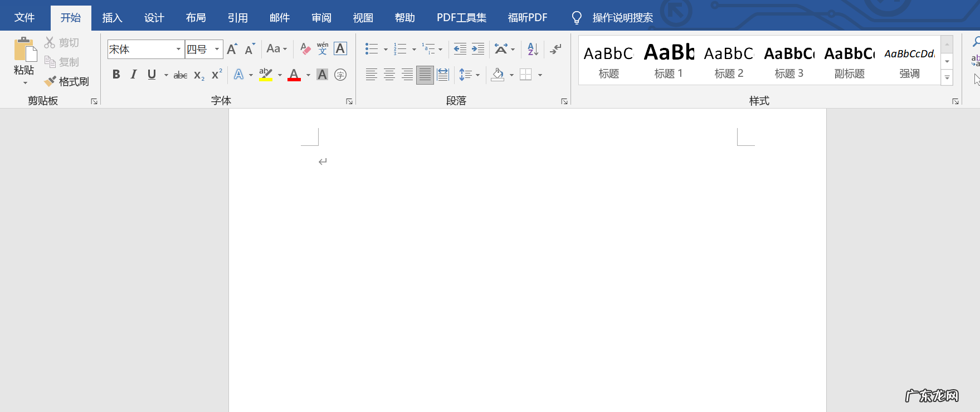Toggle bold formatting
Image resolution: width=980 pixels, height=412 pixels.
(116, 75)
